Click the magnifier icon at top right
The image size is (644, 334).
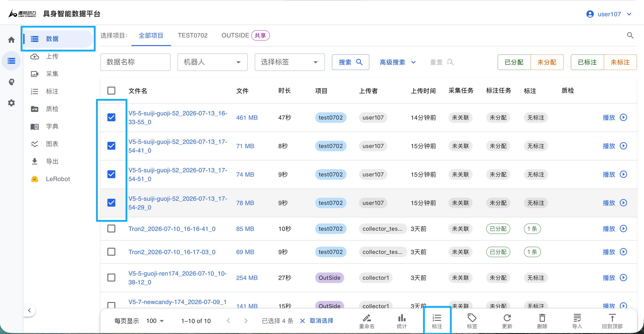[x=630, y=35]
